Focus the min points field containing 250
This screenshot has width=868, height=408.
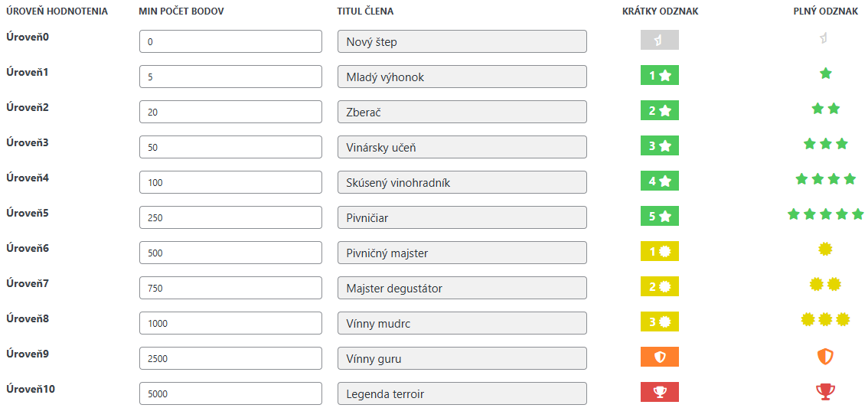[x=230, y=217]
